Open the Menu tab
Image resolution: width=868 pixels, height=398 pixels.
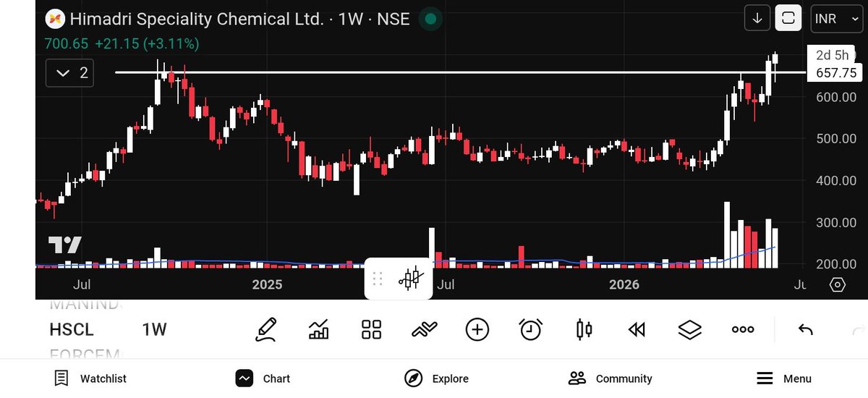pos(784,378)
